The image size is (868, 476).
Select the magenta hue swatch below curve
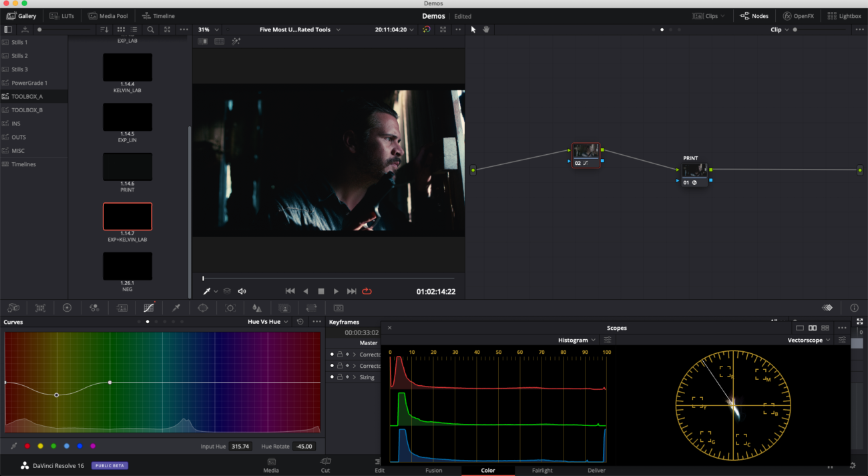pos(93,446)
